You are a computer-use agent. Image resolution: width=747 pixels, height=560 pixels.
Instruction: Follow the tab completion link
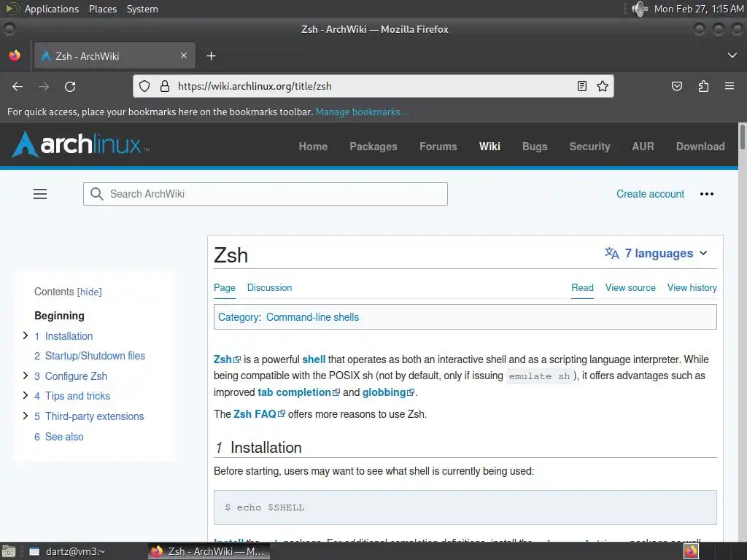pyautogui.click(x=294, y=392)
